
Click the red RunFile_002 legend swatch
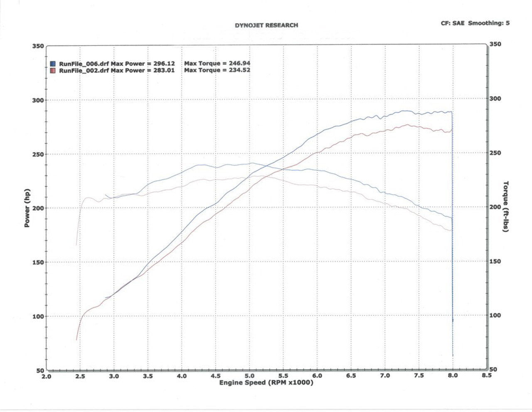tap(53, 71)
